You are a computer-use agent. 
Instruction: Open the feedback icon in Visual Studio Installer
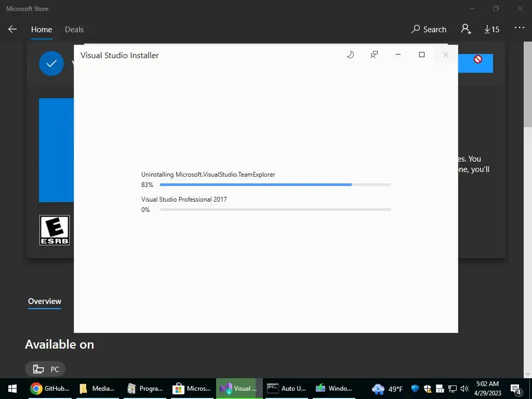tap(374, 55)
